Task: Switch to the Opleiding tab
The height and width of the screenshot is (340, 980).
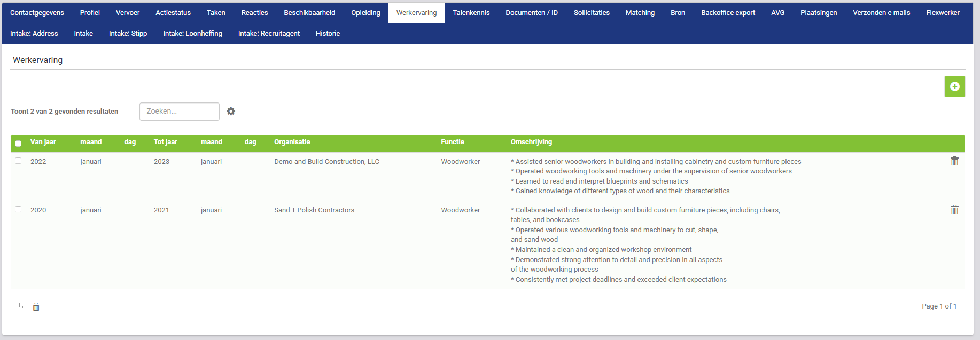Action: pyautogui.click(x=365, y=13)
